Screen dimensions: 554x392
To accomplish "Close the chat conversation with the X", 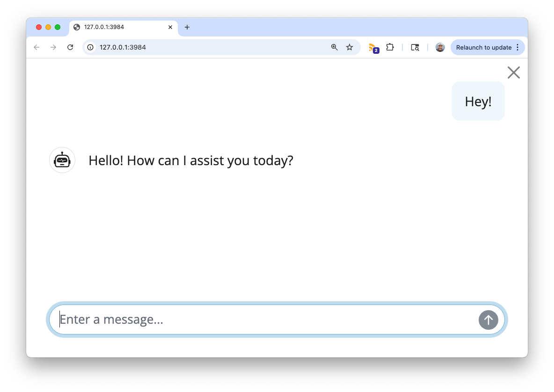I will (513, 72).
